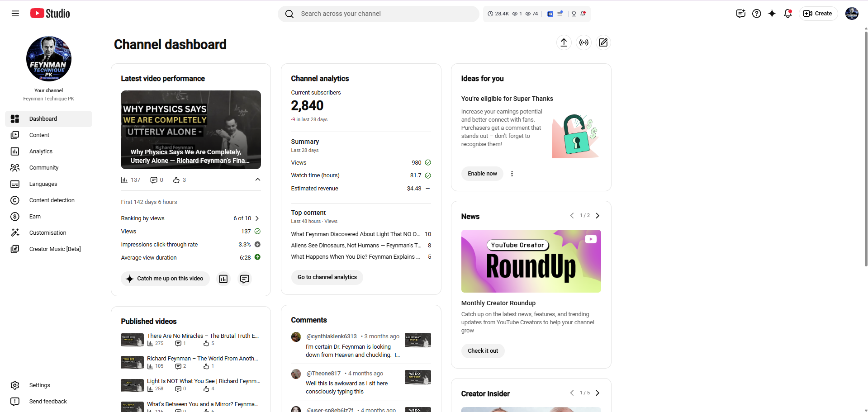
Task: Open published video 'Light Is NOT What You See'
Action: point(204,381)
